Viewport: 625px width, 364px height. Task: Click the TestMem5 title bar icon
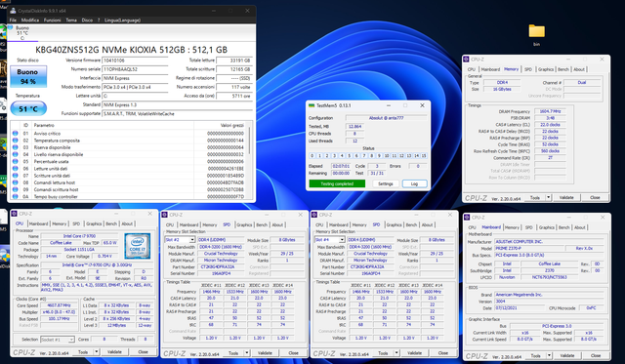tap(312, 105)
